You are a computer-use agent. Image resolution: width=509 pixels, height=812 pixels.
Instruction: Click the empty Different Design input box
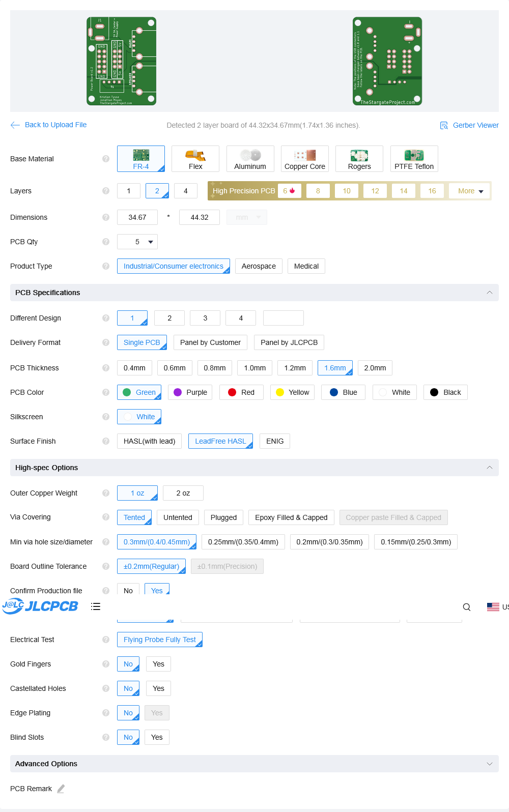(284, 318)
